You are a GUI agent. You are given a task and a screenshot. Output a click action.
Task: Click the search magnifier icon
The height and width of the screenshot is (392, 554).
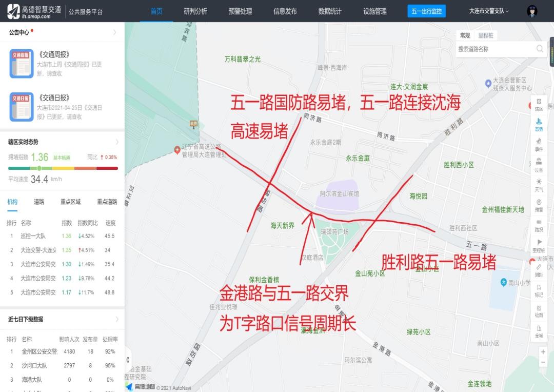(x=540, y=49)
